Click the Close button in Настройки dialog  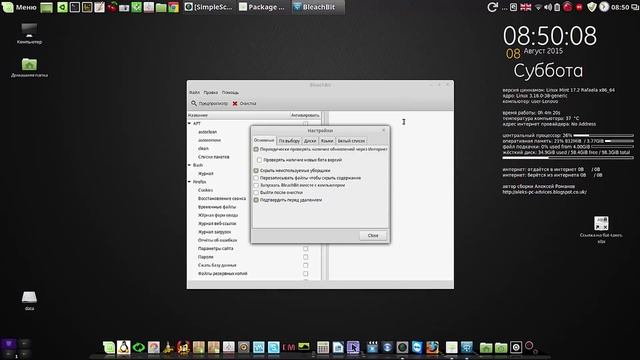pos(373,236)
